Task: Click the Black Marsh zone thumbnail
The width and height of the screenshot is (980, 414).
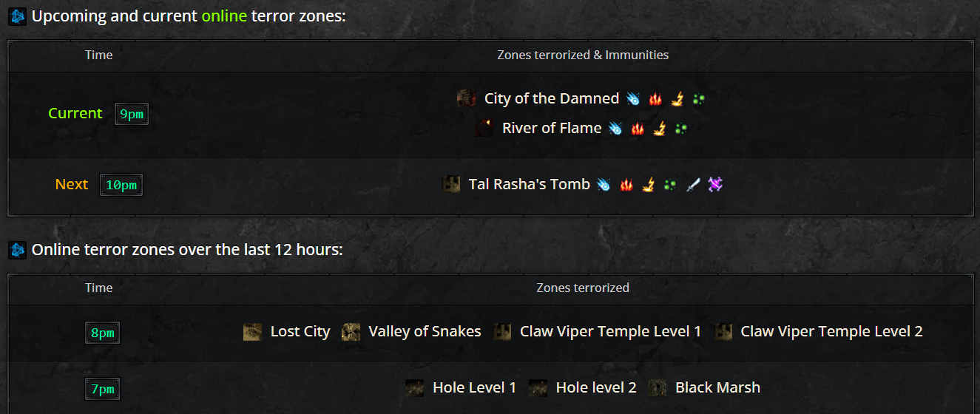Action: pyautogui.click(x=657, y=388)
